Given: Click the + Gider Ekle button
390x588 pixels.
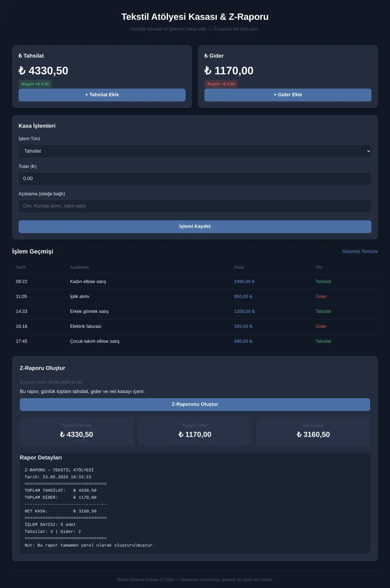Looking at the screenshot, I should 288,95.
